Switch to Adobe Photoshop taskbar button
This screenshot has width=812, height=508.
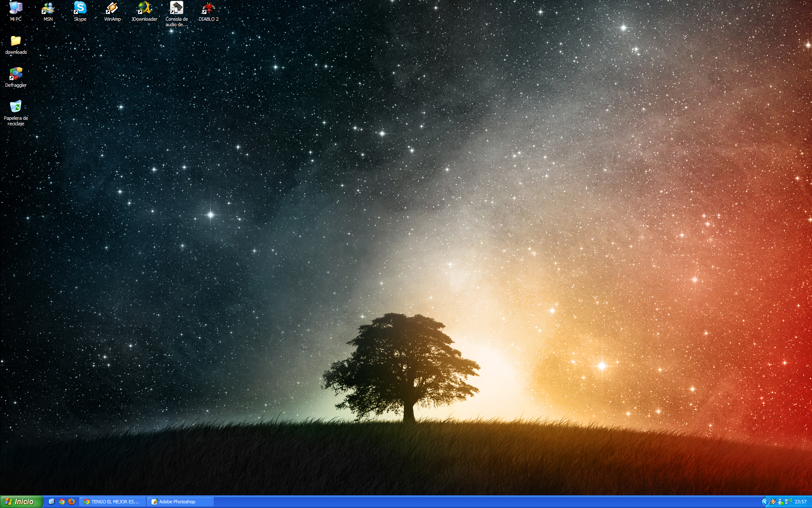click(181, 502)
